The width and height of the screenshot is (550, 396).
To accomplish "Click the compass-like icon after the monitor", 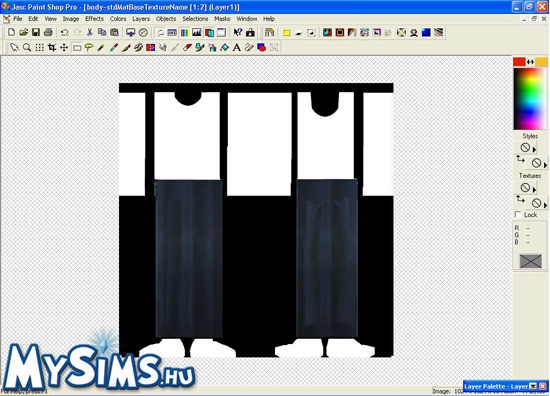I will point(143,33).
